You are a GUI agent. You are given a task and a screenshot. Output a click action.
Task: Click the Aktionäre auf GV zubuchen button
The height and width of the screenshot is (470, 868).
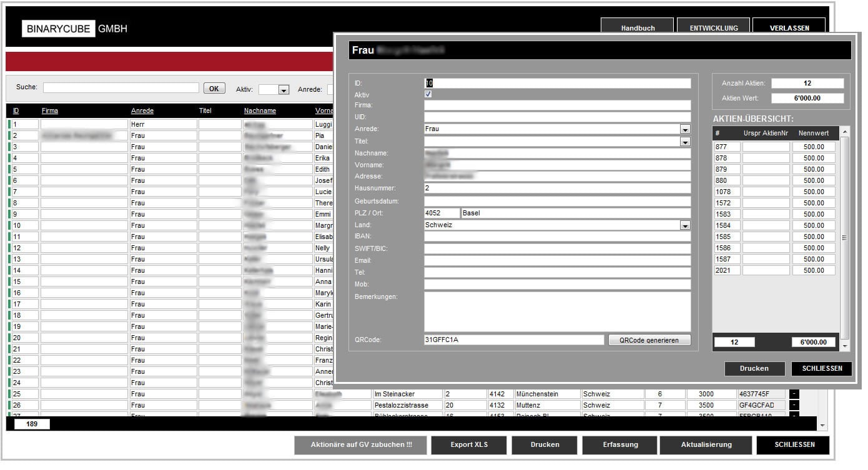pyautogui.click(x=361, y=445)
